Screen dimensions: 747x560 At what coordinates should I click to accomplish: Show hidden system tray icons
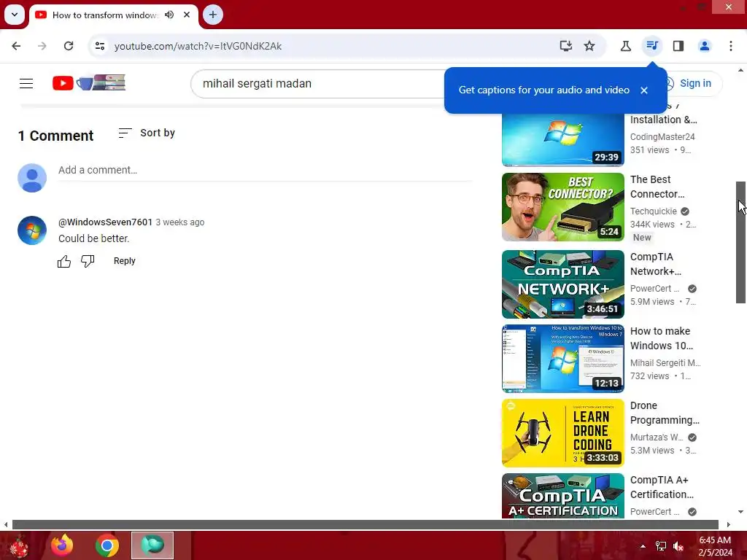(x=643, y=546)
